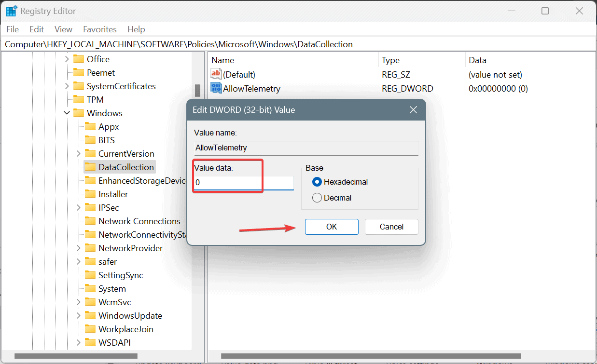Click the NetworkProvider folder icon
597x364 pixels.
[x=90, y=248]
